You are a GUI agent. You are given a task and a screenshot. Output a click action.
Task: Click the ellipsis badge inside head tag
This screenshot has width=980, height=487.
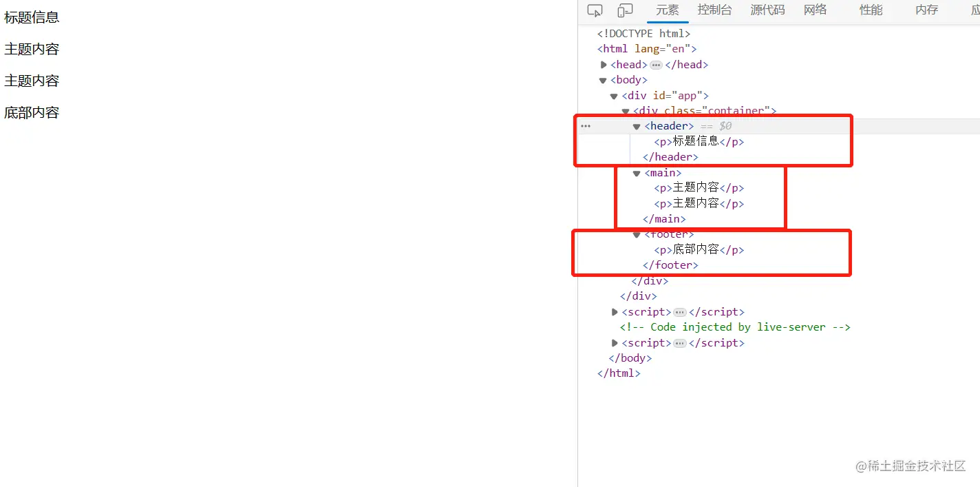coord(656,65)
